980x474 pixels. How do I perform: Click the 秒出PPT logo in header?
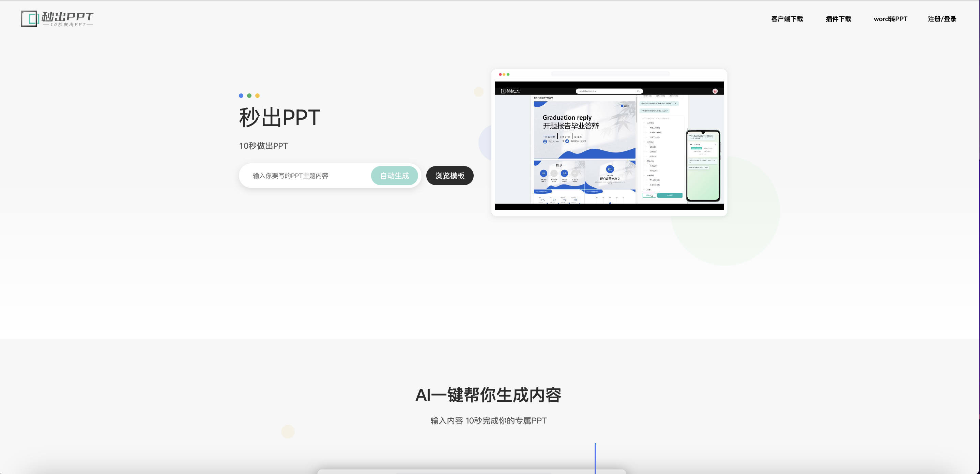57,19
